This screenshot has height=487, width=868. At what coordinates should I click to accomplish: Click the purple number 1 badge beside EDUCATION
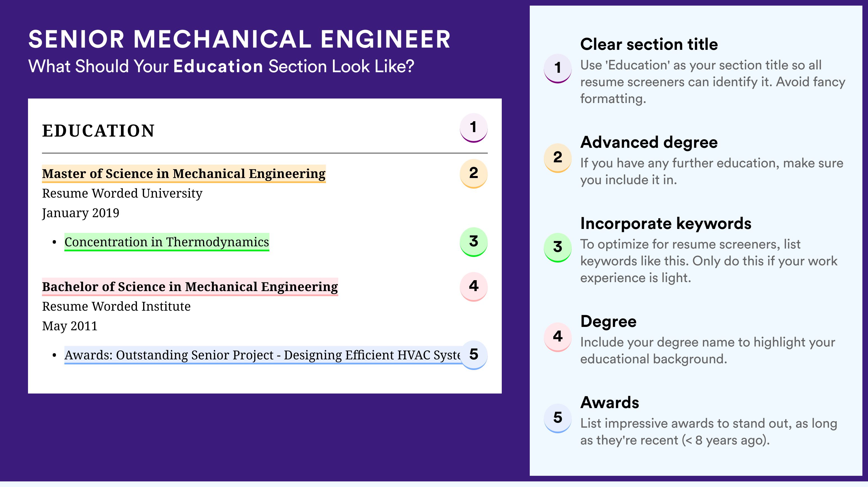(x=473, y=128)
